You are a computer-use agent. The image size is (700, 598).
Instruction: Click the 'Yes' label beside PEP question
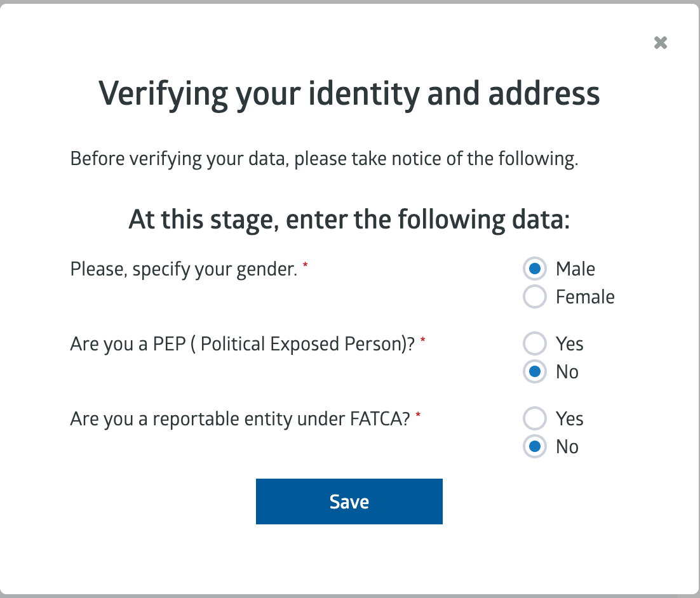[x=570, y=344]
